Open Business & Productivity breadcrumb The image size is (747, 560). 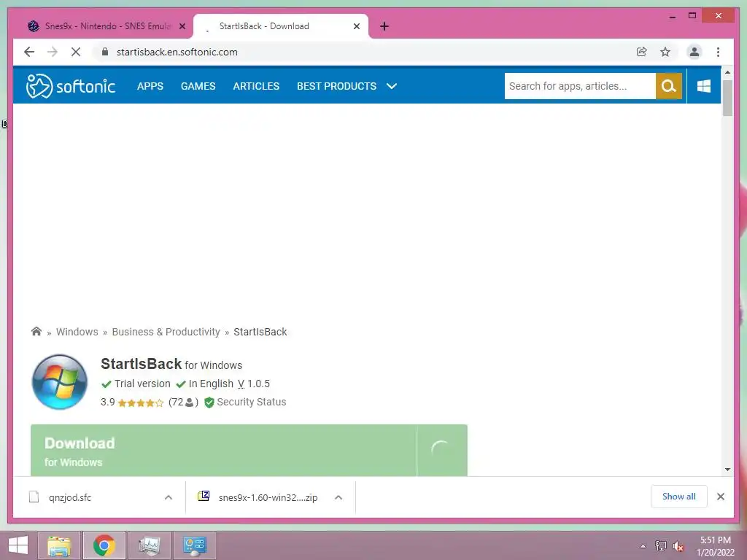pos(166,332)
